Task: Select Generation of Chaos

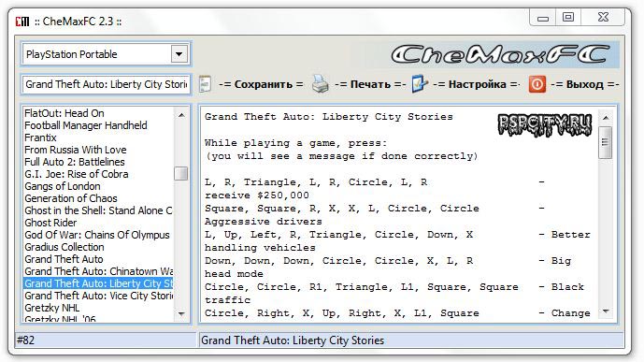Action: pos(71,198)
